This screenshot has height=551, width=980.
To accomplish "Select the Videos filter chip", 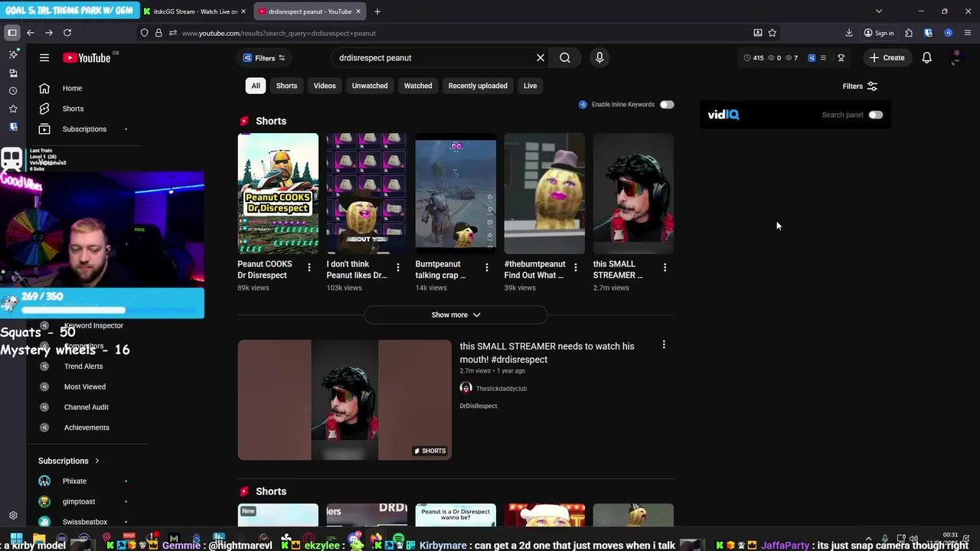I will 325,86.
